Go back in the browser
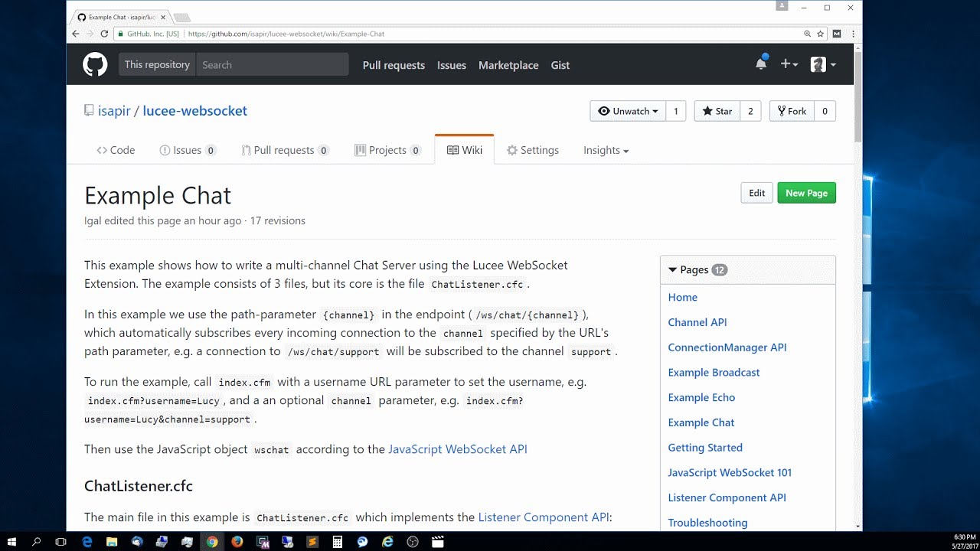The width and height of the screenshot is (980, 551). tap(75, 34)
